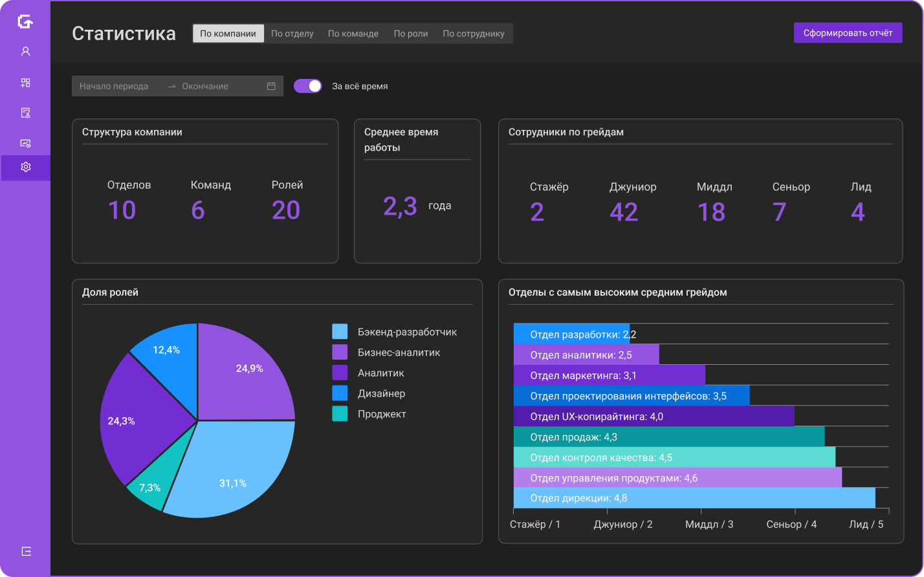Click the 'Окончание' date field

(205, 86)
